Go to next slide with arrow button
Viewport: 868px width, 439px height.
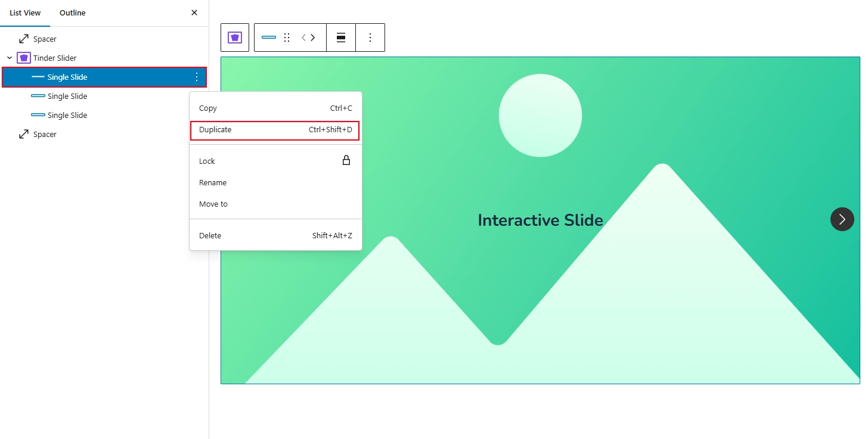point(842,219)
